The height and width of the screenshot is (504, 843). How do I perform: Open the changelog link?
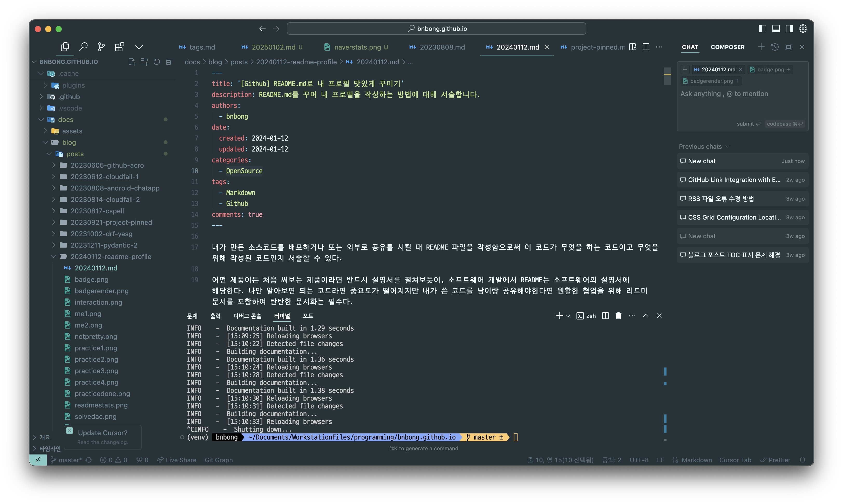point(103,442)
